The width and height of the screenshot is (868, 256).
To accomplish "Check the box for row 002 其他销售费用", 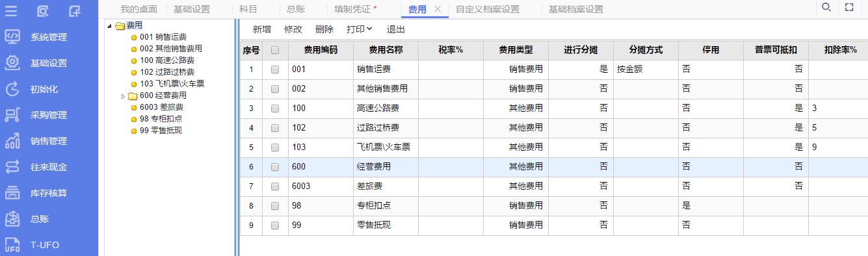I will point(275,89).
